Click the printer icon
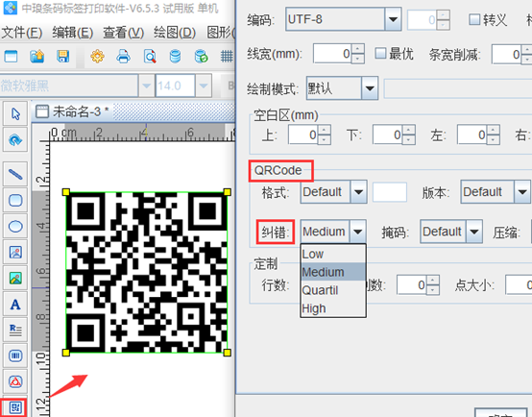Screen dimensions: 532x417 pyautogui.click(x=123, y=56)
